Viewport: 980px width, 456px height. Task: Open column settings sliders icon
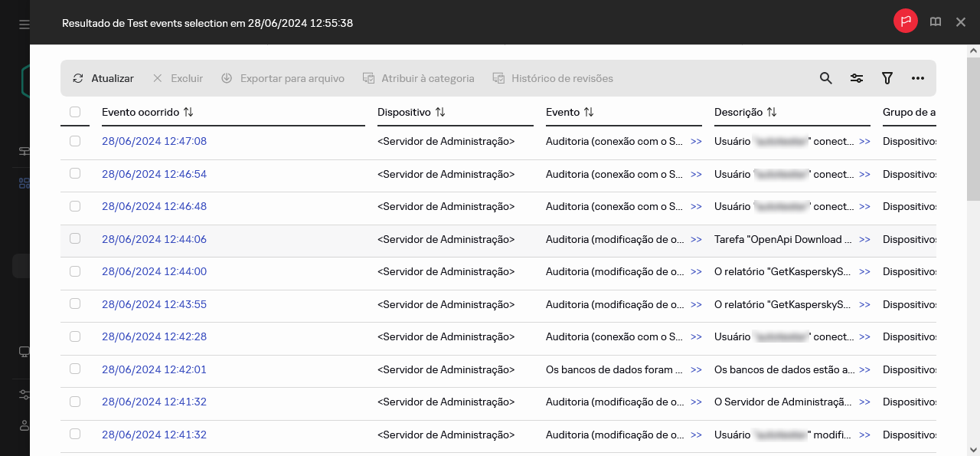[857, 78]
